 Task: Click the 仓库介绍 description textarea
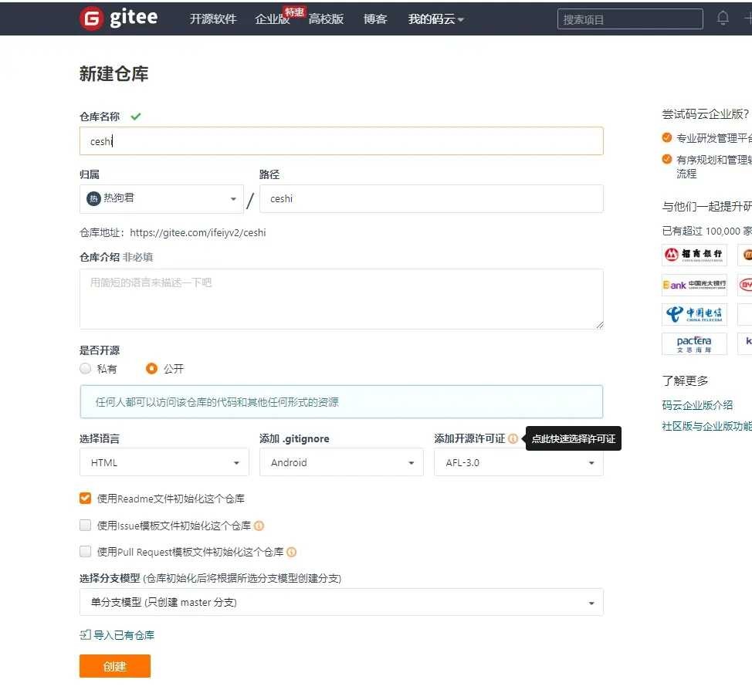341,299
